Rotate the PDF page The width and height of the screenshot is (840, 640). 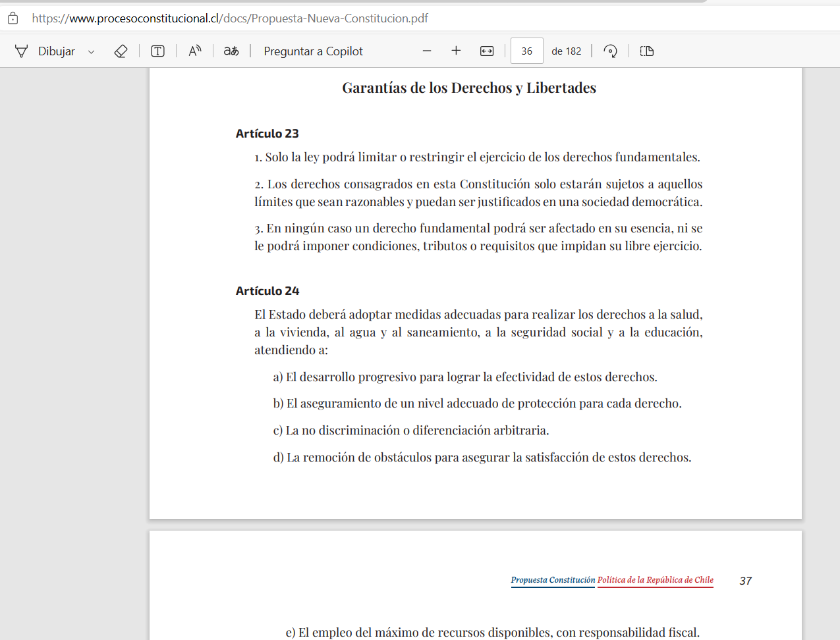point(611,51)
